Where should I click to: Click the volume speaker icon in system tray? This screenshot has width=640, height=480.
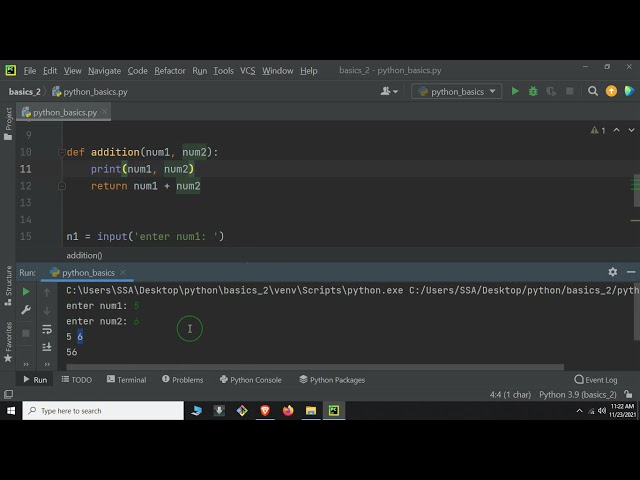pyautogui.click(x=602, y=411)
